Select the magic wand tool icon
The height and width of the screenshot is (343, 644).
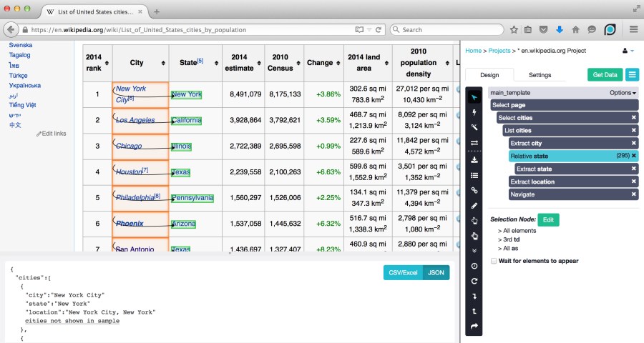(474, 128)
